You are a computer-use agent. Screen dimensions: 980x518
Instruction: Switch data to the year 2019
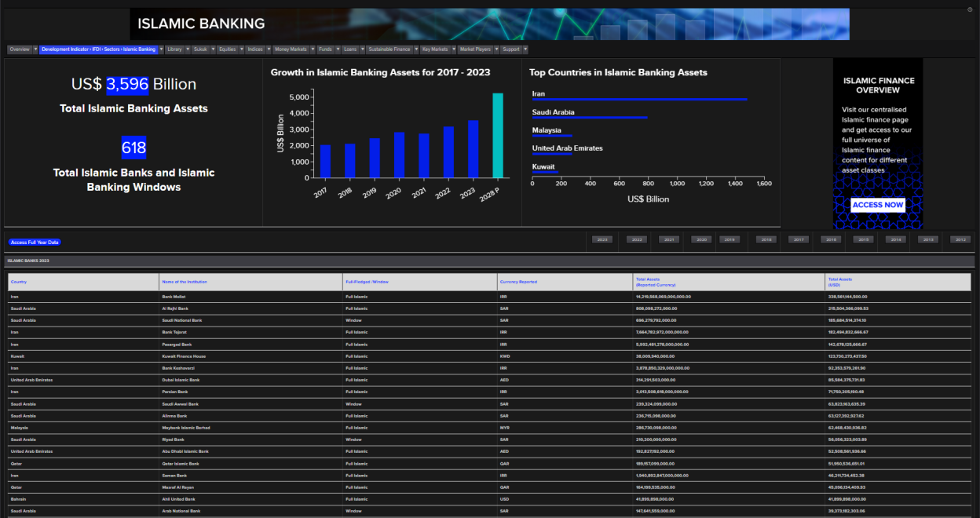(x=728, y=239)
